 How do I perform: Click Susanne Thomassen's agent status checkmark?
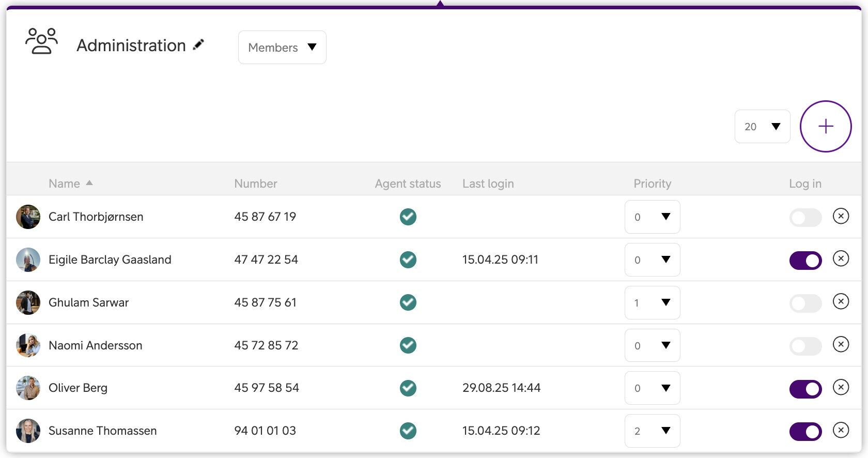[x=408, y=431]
